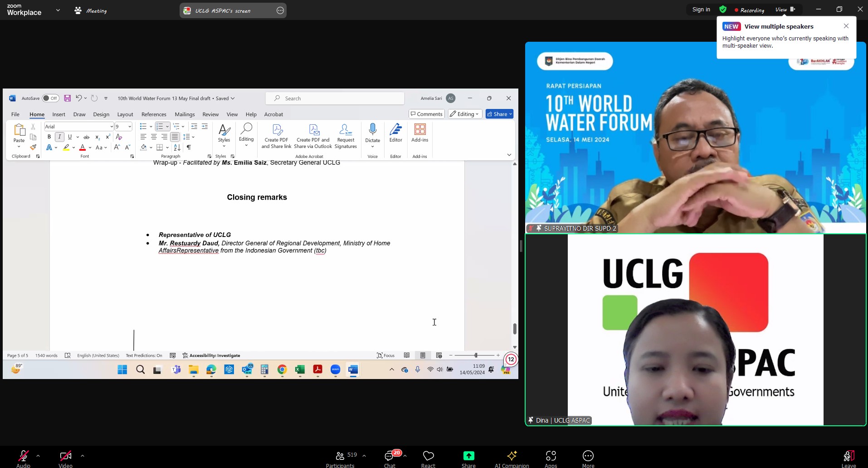868x468 pixels.
Task: Apply yellow text highlight color
Action: (x=66, y=147)
